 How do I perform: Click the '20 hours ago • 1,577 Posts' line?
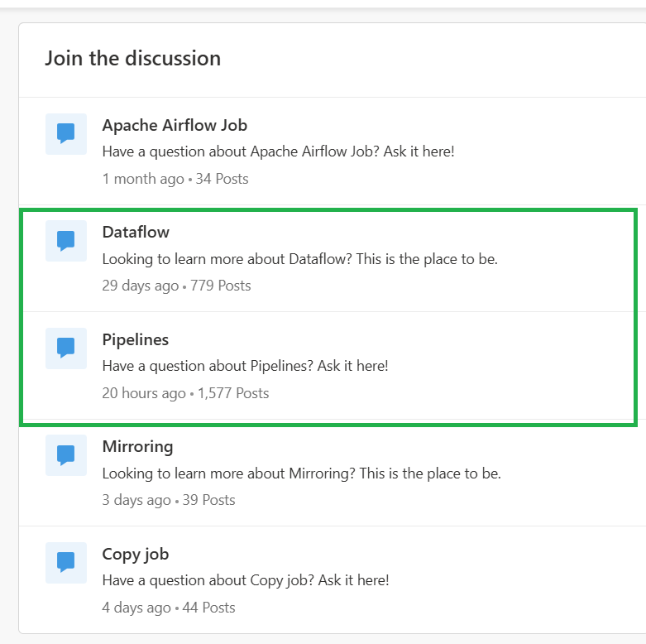185,393
